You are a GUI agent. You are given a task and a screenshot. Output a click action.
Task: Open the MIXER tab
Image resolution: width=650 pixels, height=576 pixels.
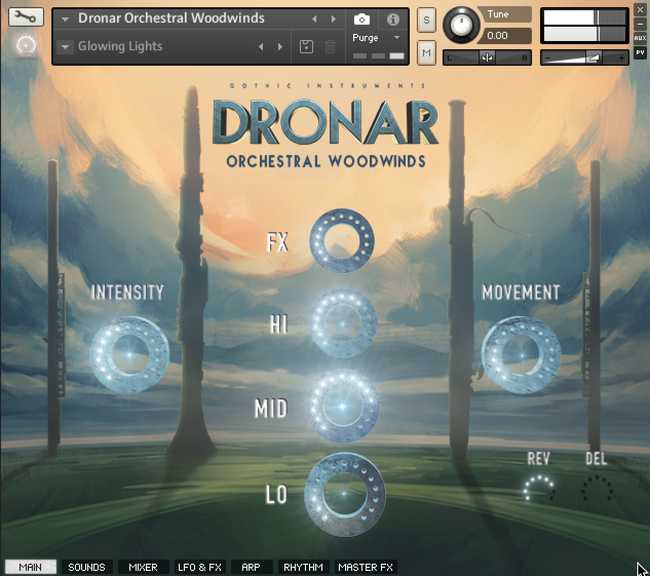pyautogui.click(x=143, y=567)
